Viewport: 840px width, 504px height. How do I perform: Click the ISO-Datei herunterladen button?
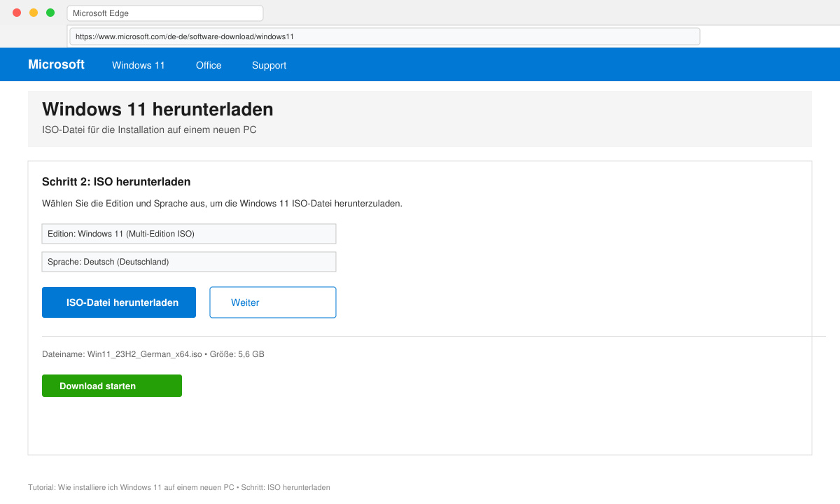click(119, 302)
